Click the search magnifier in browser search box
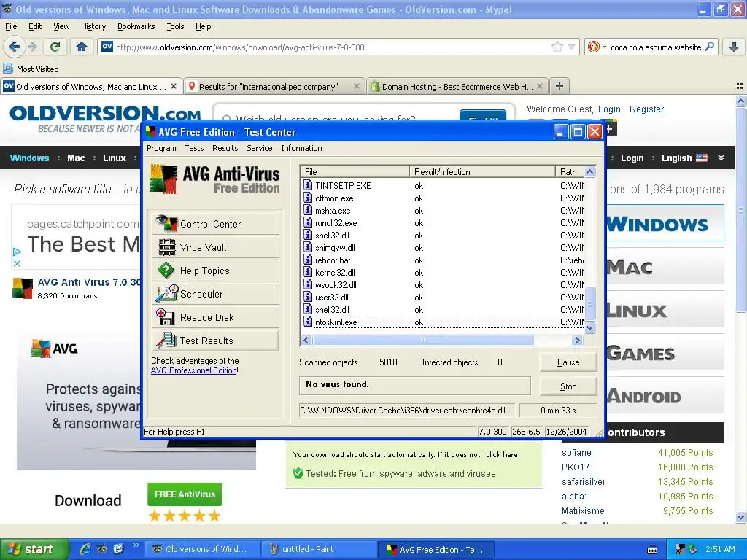The height and width of the screenshot is (560, 747). coord(709,47)
